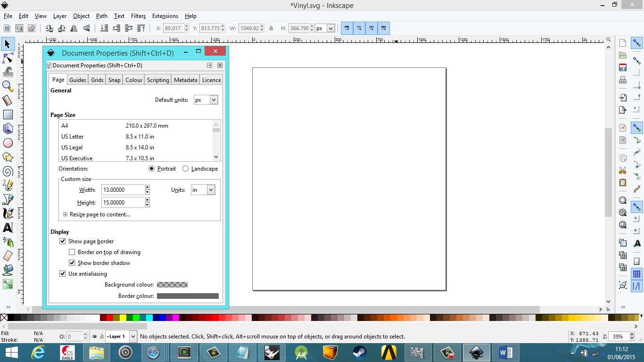The width and height of the screenshot is (644, 362).
Task: Select the Rectangle tool
Action: 8,115
